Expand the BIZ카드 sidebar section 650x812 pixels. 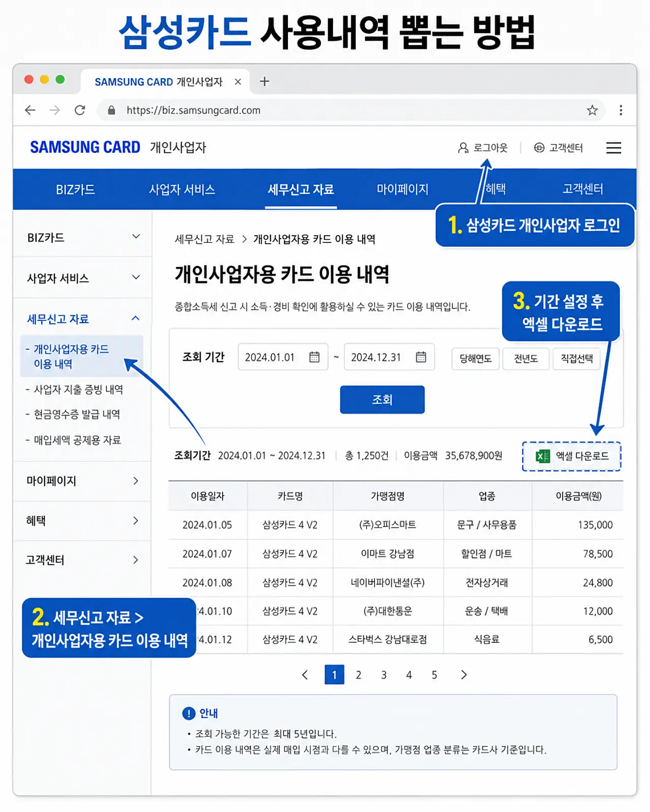[x=82, y=237]
